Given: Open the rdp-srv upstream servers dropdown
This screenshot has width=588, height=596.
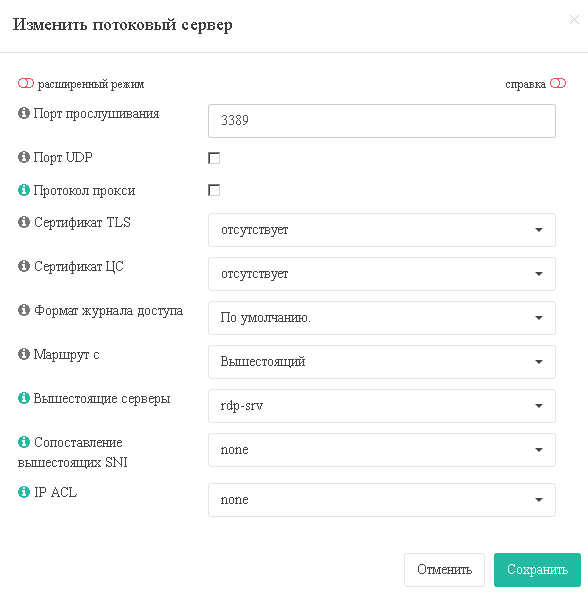Looking at the screenshot, I should click(x=382, y=406).
